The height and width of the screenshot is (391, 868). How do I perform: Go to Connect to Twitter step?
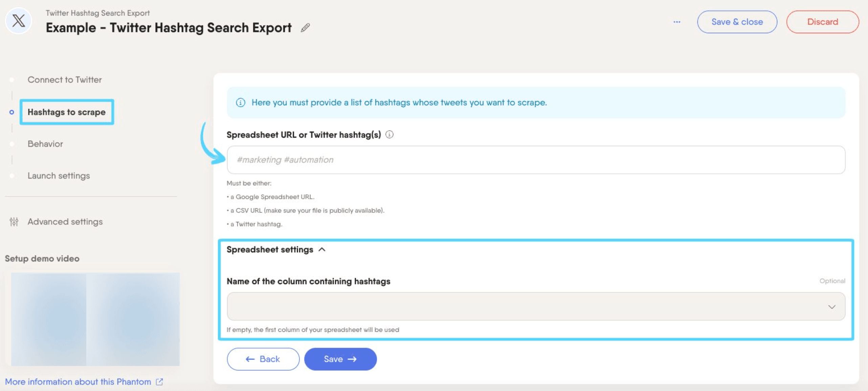(65, 80)
